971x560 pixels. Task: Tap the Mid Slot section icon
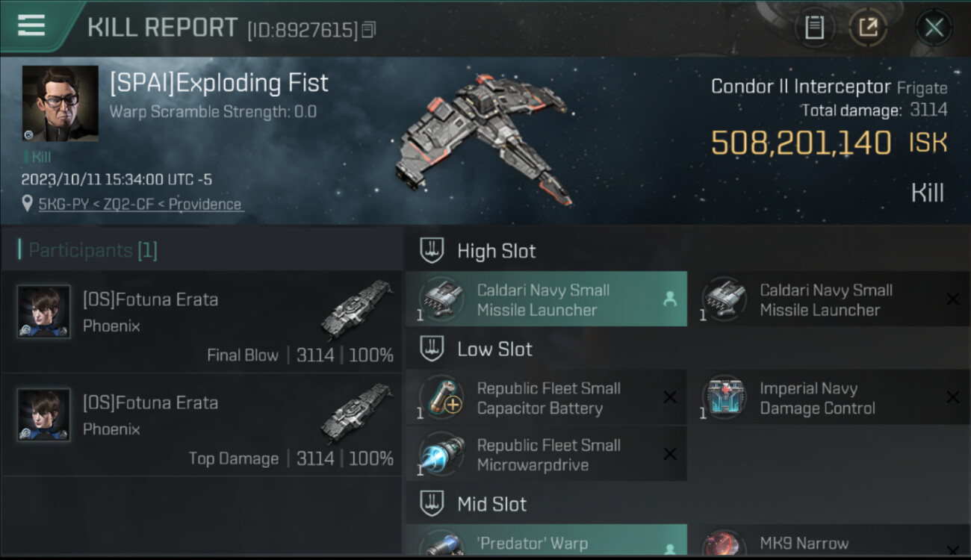click(432, 504)
